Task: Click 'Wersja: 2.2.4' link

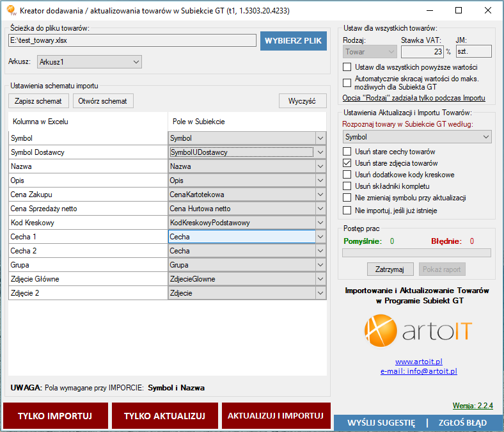Action: point(473,406)
